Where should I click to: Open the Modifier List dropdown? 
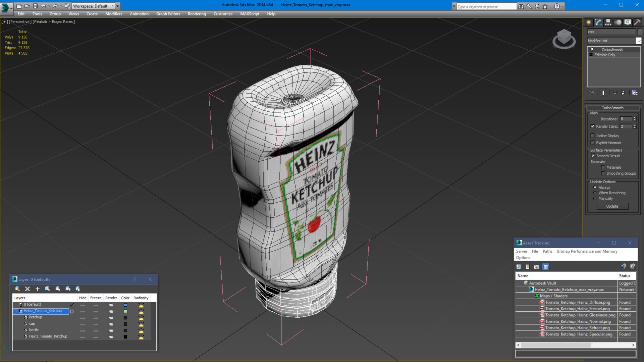point(638,41)
